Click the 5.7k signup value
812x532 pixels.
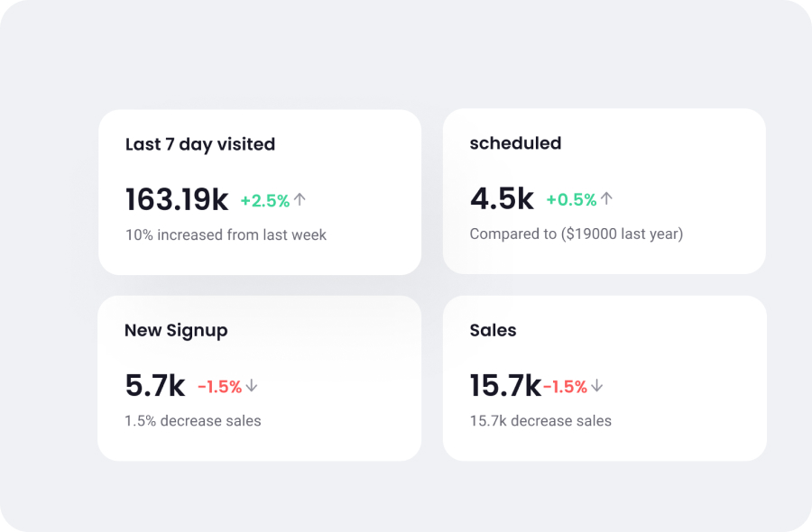tap(155, 386)
